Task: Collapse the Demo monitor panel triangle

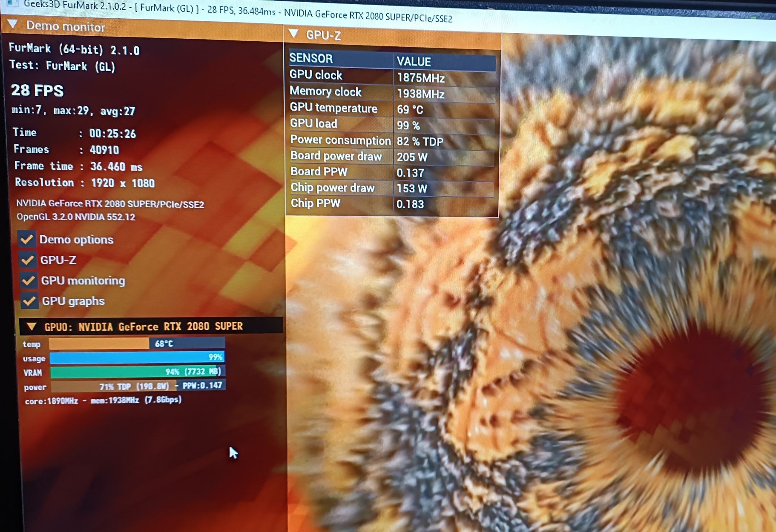Action: (13, 24)
